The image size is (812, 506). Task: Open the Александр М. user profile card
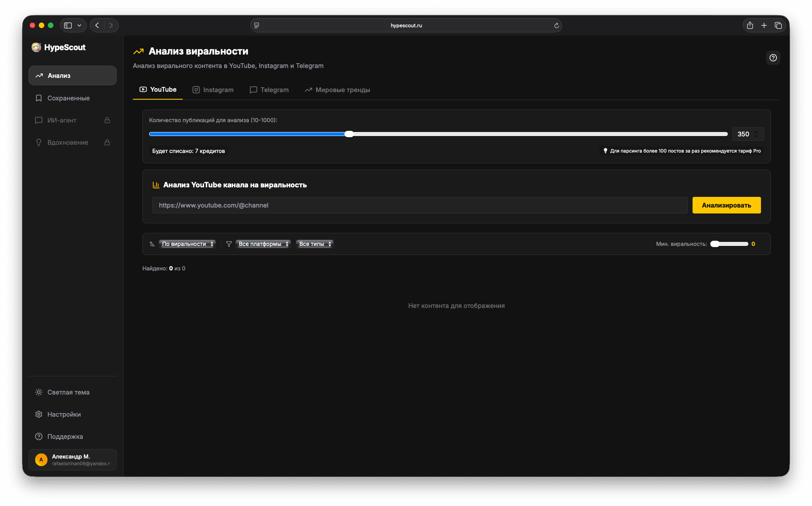click(x=72, y=460)
